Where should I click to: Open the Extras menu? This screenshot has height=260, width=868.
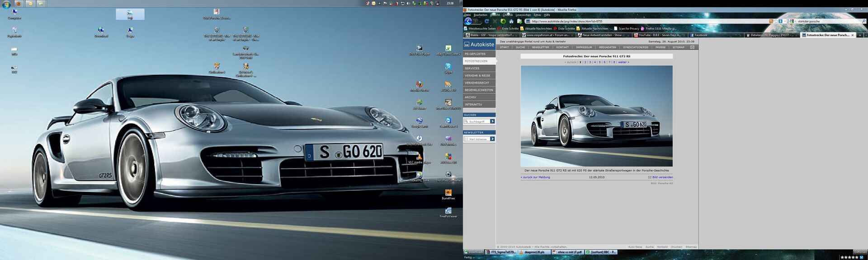click(537, 15)
